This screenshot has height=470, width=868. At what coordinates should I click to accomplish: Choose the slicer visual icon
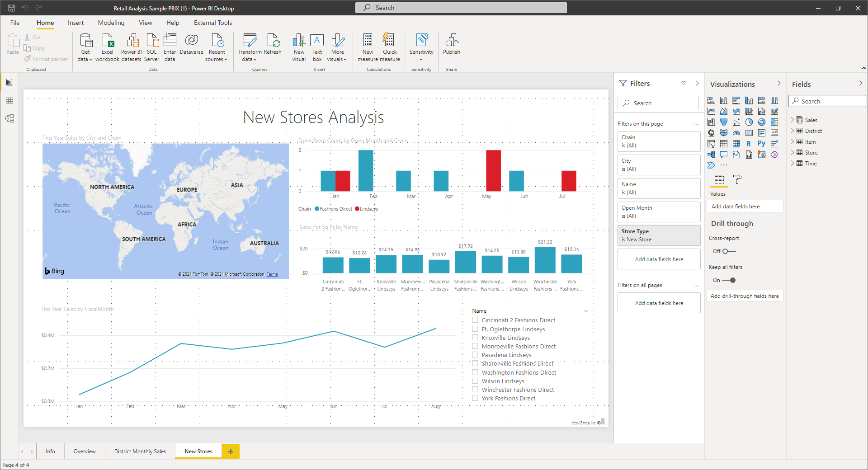point(711,144)
